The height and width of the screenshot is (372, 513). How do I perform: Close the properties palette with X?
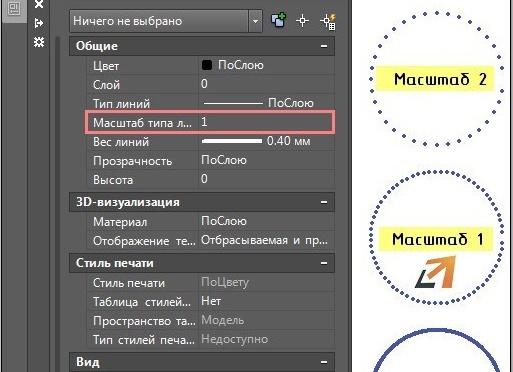[39, 4]
